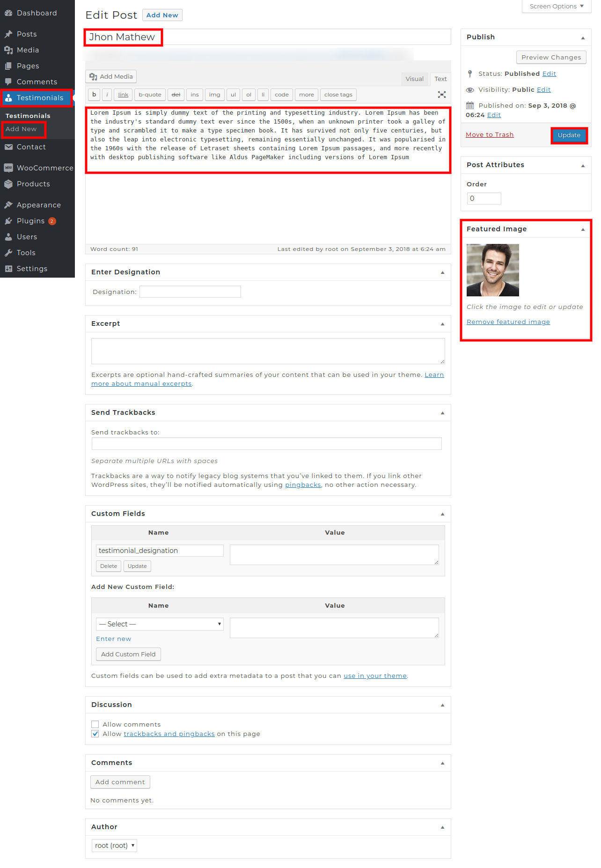Click the featured image thumbnail
601x868 pixels.
[492, 270]
